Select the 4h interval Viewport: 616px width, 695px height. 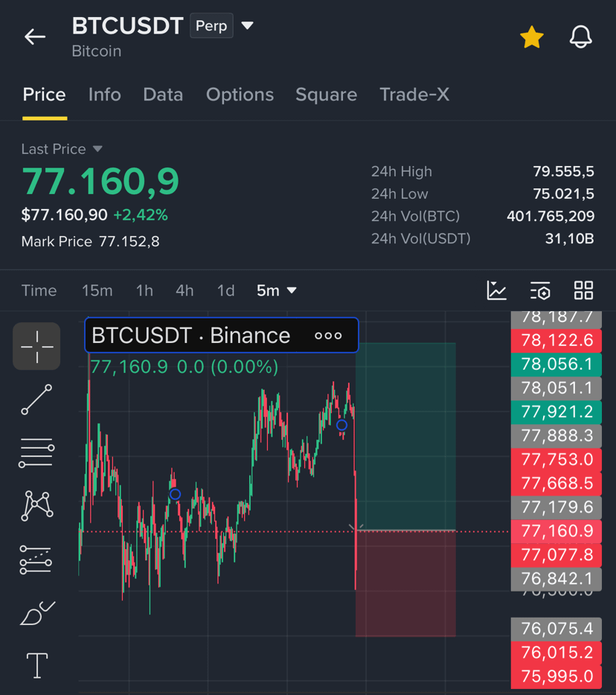(x=185, y=291)
